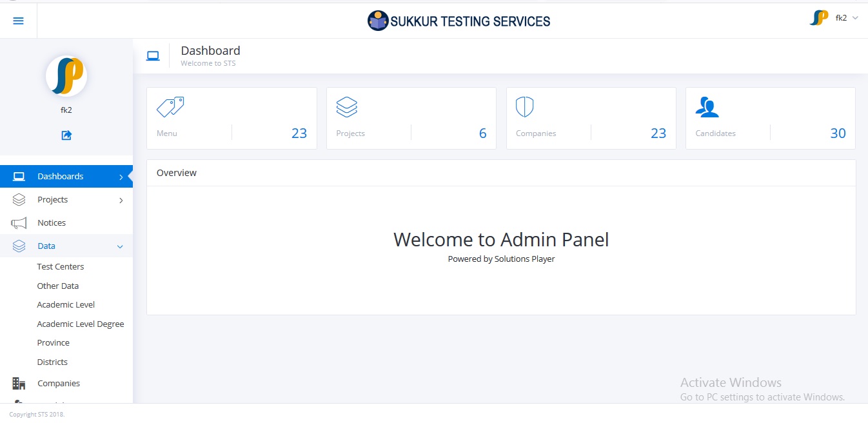Click the shield icon on Companies card
Image resolution: width=868 pixels, height=423 pixels.
[524, 107]
